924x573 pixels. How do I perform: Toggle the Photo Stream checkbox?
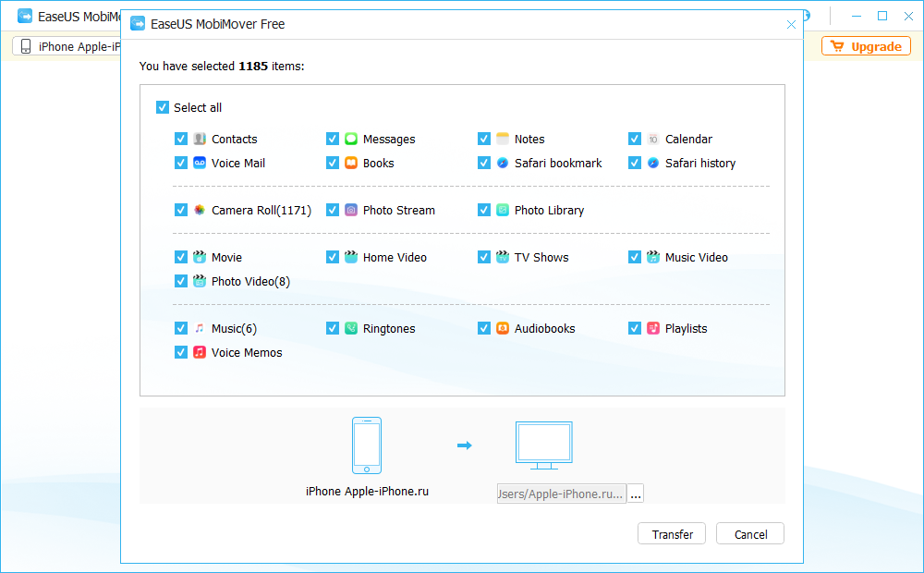333,210
